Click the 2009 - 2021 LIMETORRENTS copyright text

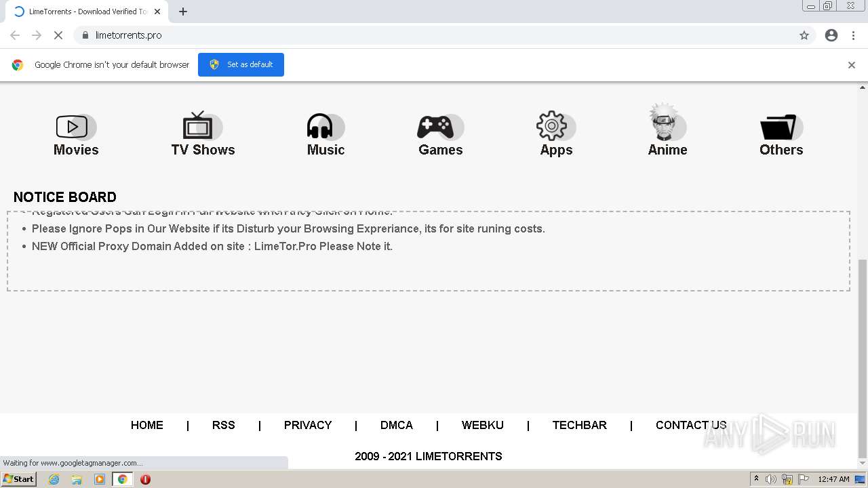[x=429, y=456]
